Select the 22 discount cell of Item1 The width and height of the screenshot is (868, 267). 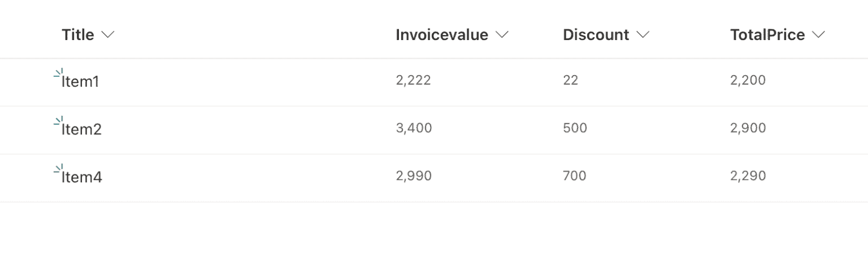(x=571, y=80)
